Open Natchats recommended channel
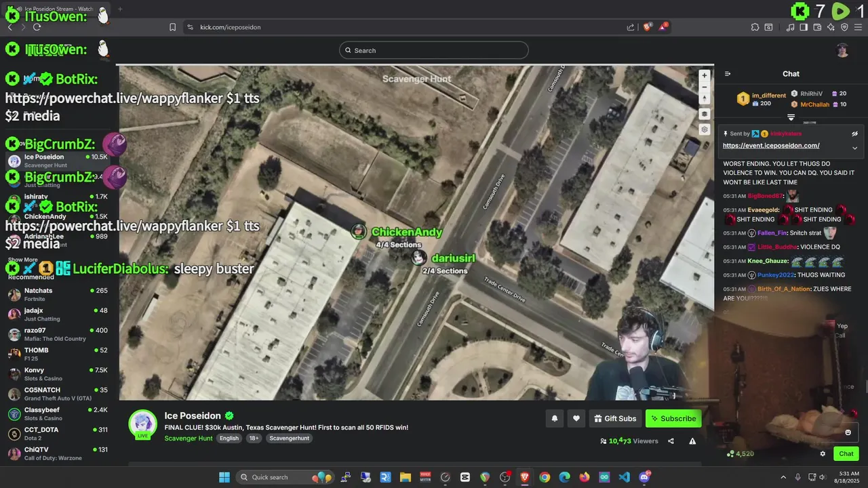Image resolution: width=868 pixels, height=488 pixels. (58, 294)
